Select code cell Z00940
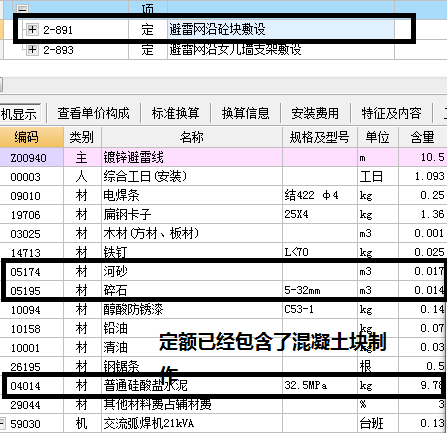The height and width of the screenshot is (433, 447). [32, 157]
